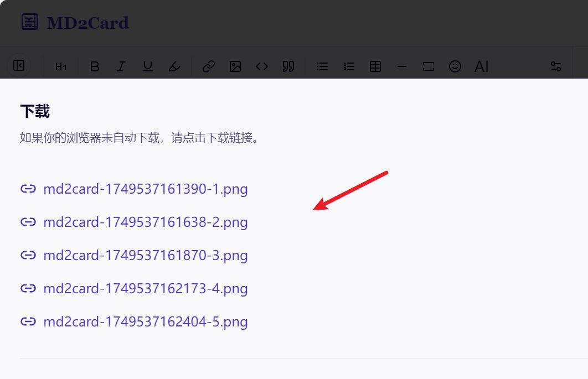Viewport: 588px width, 379px height.
Task: Add a blockquote
Action: tap(288, 66)
